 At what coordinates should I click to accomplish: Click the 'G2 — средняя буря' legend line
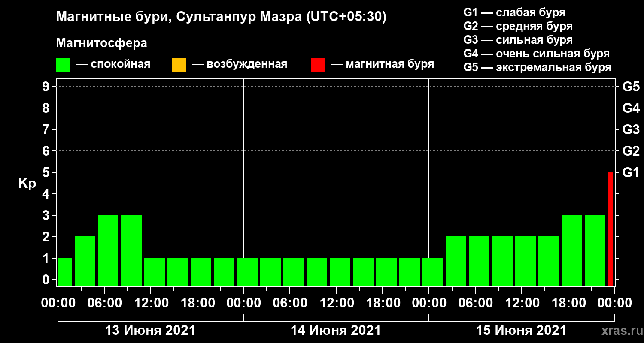tap(518, 26)
